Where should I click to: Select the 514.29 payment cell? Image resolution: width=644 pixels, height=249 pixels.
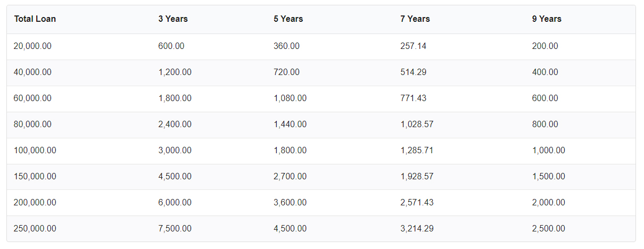coord(414,72)
